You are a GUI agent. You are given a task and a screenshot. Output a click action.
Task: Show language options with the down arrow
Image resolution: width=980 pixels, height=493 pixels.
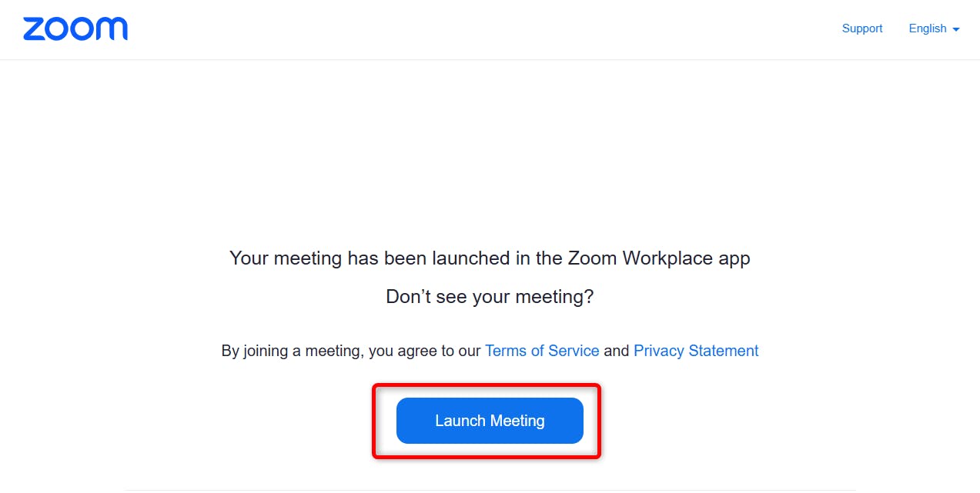[x=956, y=29]
